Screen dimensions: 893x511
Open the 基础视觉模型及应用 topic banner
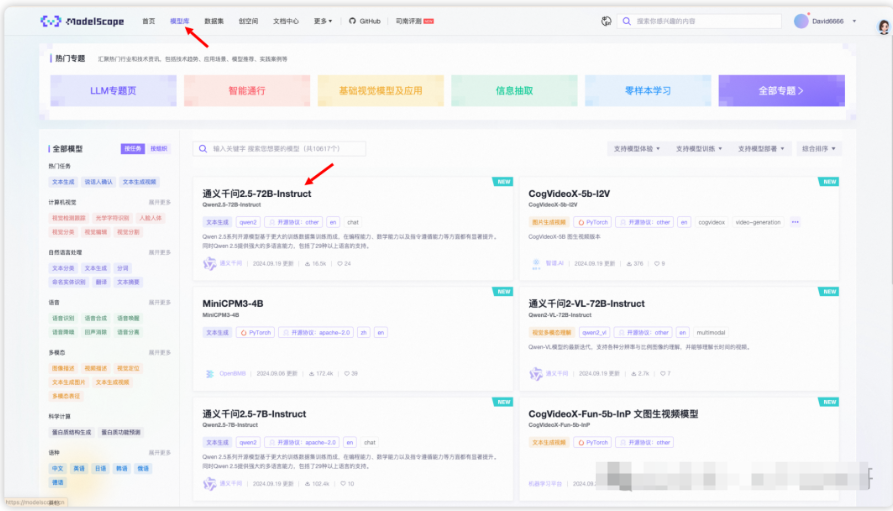[380, 91]
